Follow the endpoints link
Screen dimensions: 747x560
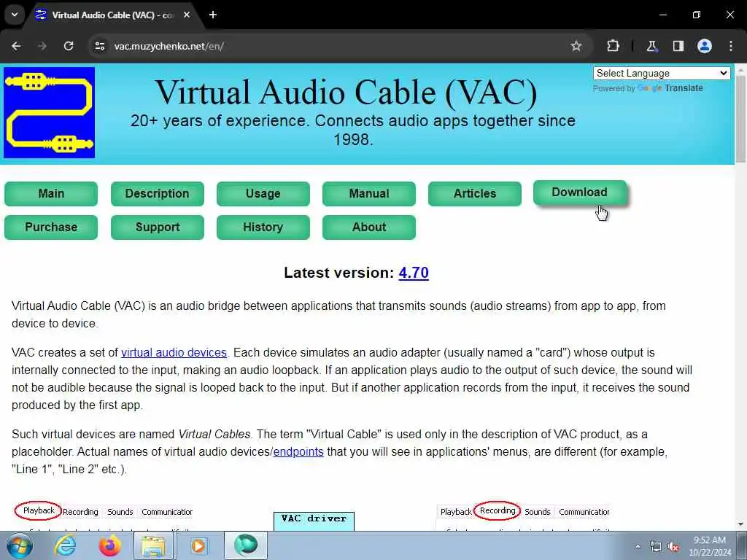coord(298,451)
